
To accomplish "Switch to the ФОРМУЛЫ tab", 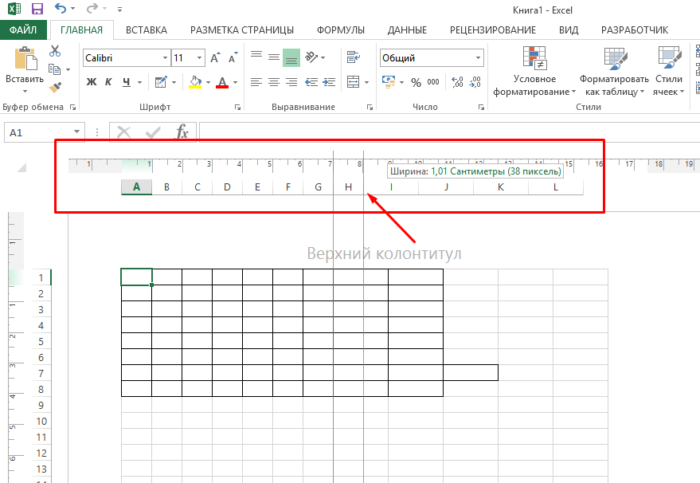I will coord(341,30).
